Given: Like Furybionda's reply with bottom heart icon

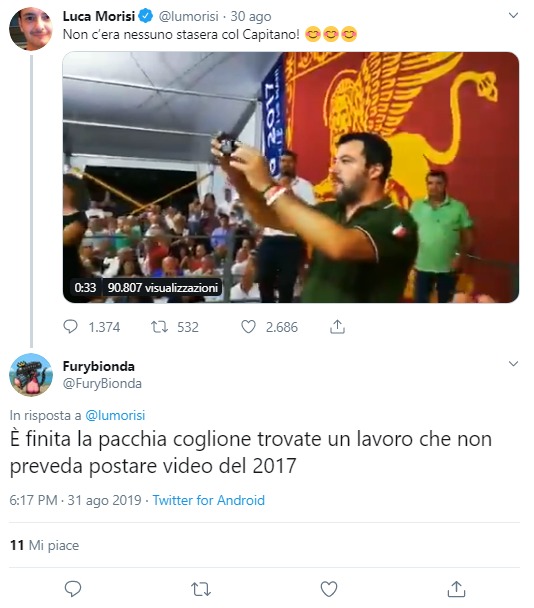Looking at the screenshot, I should tap(329, 589).
